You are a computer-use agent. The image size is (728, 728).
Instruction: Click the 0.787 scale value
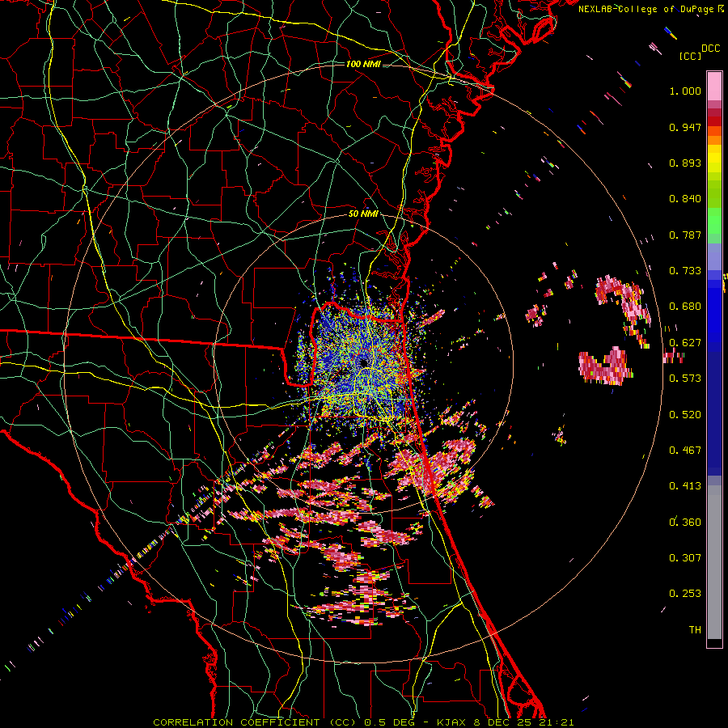[x=685, y=235]
